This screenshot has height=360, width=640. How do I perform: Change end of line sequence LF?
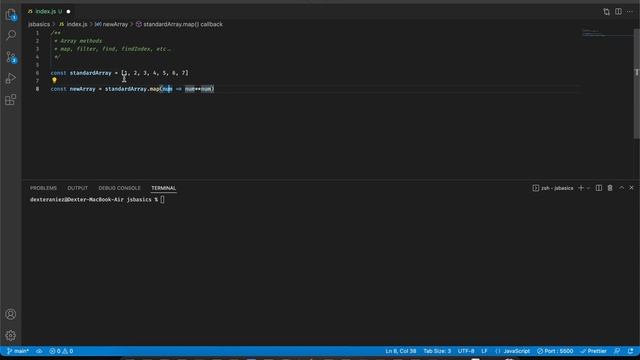pos(484,351)
